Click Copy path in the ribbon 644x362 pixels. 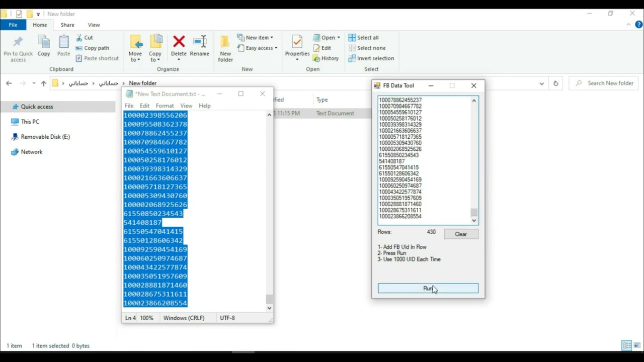(92, 48)
